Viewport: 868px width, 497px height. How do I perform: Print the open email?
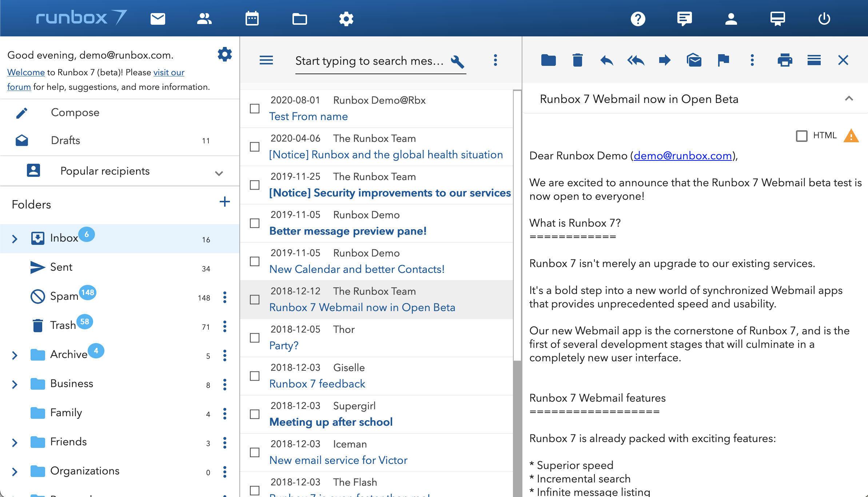click(x=785, y=60)
